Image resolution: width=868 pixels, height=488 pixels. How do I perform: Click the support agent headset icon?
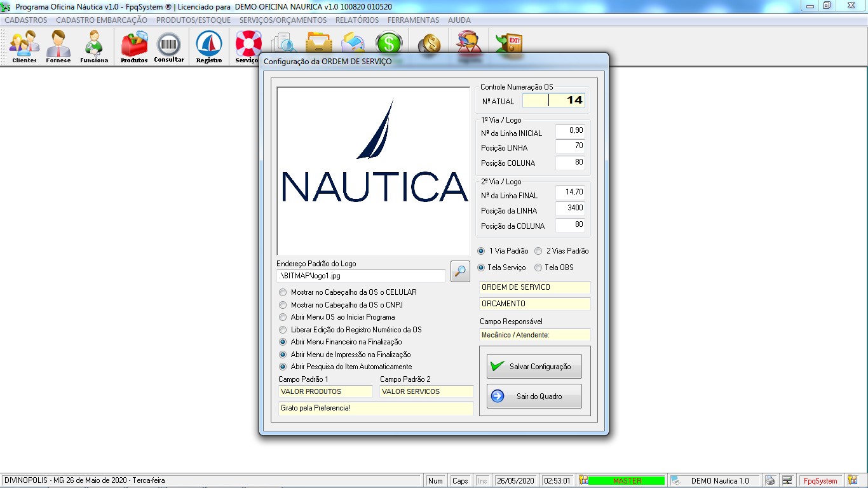pos(470,43)
